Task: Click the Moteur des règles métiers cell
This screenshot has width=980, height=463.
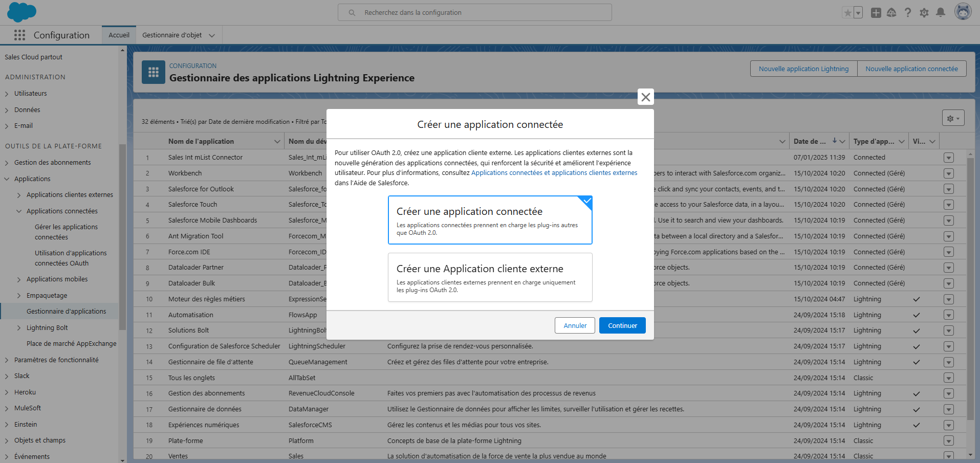Action: [x=207, y=299]
